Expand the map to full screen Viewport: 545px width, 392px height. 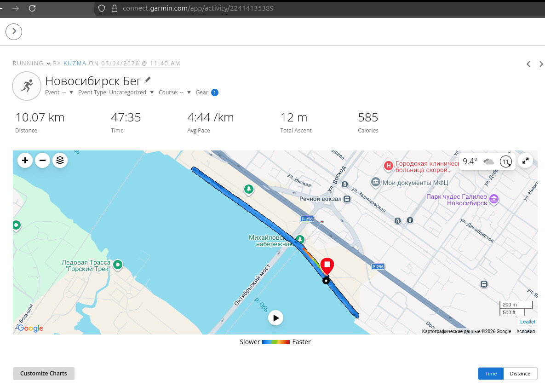pyautogui.click(x=526, y=161)
